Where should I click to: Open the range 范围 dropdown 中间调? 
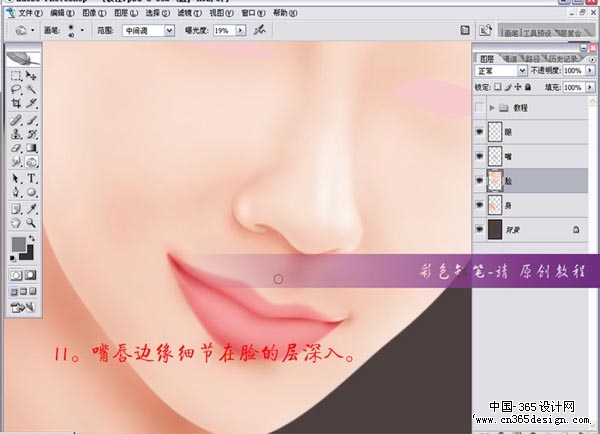tap(148, 30)
